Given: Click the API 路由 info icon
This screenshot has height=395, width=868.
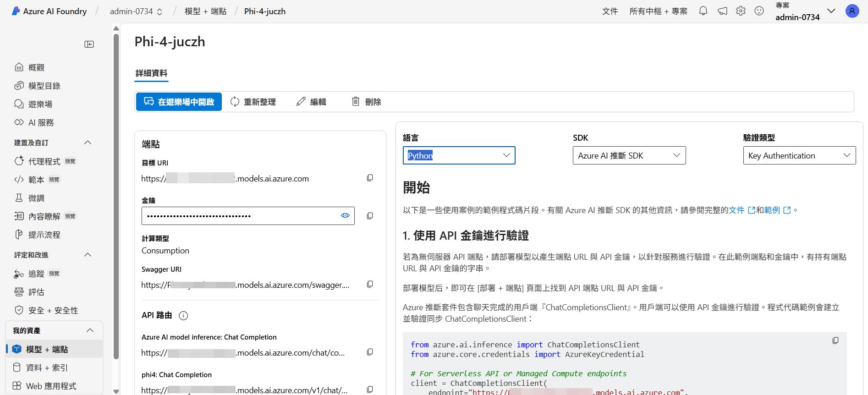Looking at the screenshot, I should (183, 315).
